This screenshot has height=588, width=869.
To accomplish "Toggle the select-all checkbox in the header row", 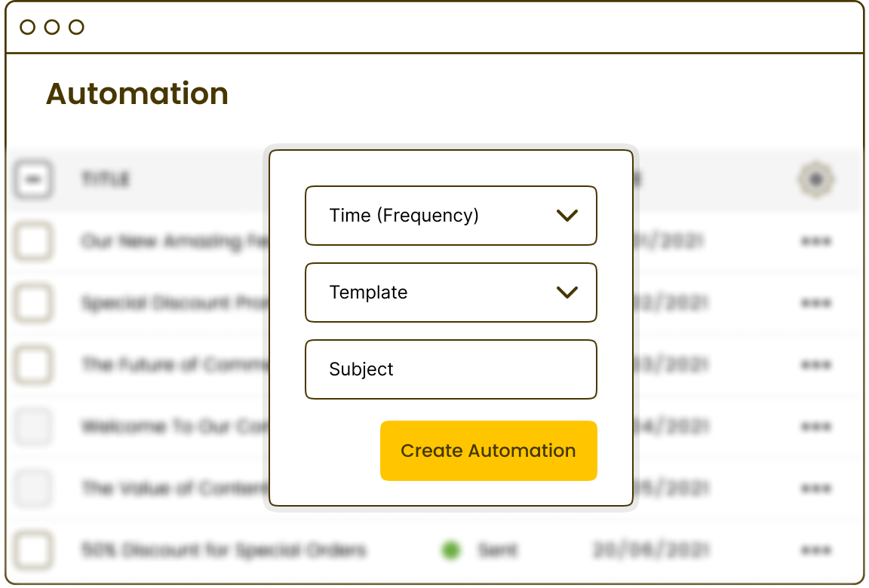I will coord(33,179).
